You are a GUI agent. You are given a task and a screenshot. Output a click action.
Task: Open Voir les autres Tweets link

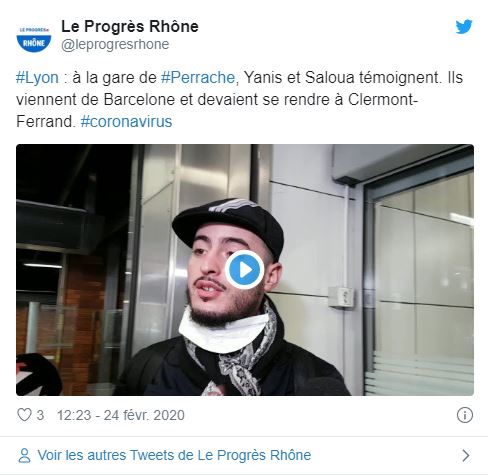tap(174, 455)
